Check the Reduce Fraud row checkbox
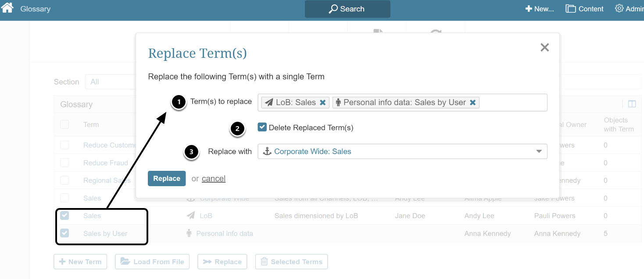The width and height of the screenshot is (644, 279). [x=64, y=162]
